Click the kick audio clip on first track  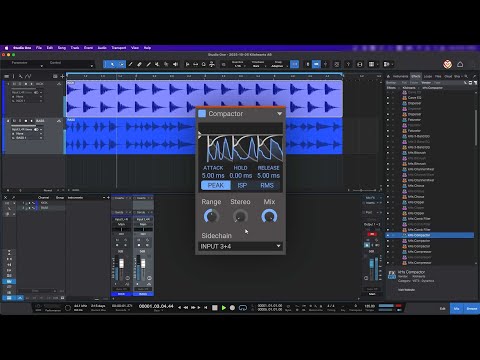pyautogui.click(x=204, y=99)
